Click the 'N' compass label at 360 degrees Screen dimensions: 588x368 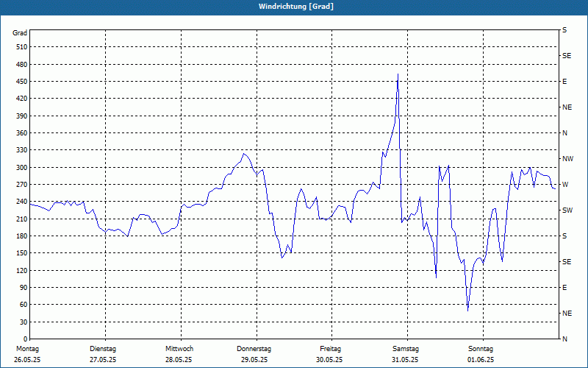[564, 133]
